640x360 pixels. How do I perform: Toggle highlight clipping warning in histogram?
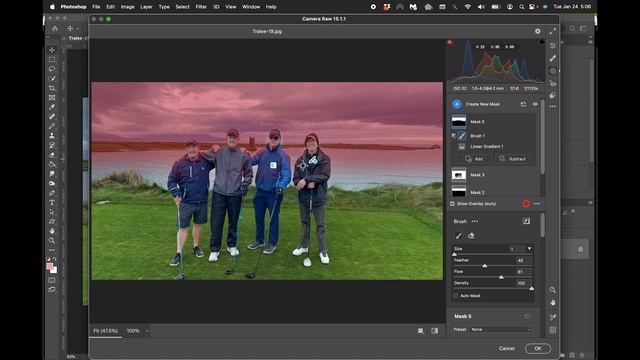(x=542, y=42)
